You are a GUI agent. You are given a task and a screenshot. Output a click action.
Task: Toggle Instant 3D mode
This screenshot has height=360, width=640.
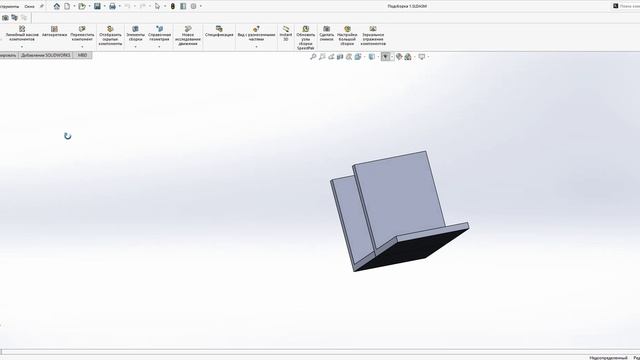[x=286, y=33]
